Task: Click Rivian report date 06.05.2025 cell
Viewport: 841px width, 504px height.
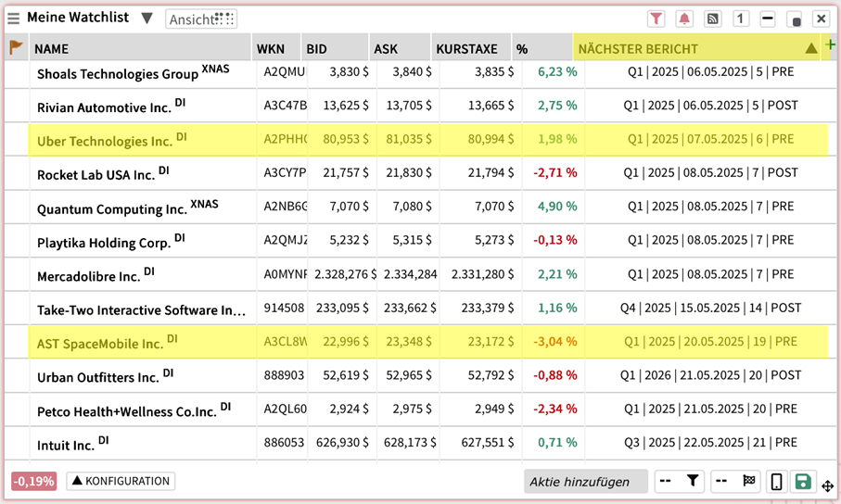Action: tap(710, 105)
